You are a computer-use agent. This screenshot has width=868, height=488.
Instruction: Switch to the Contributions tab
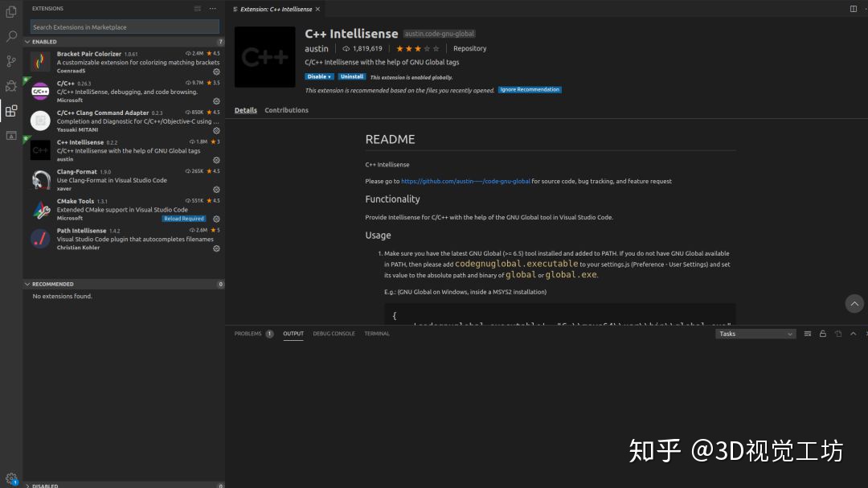[286, 110]
